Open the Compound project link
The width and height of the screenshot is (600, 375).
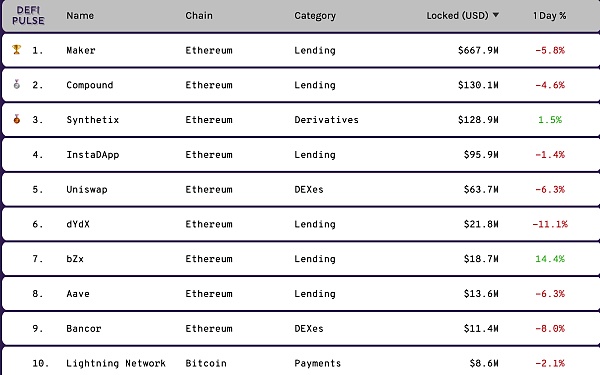(x=90, y=85)
